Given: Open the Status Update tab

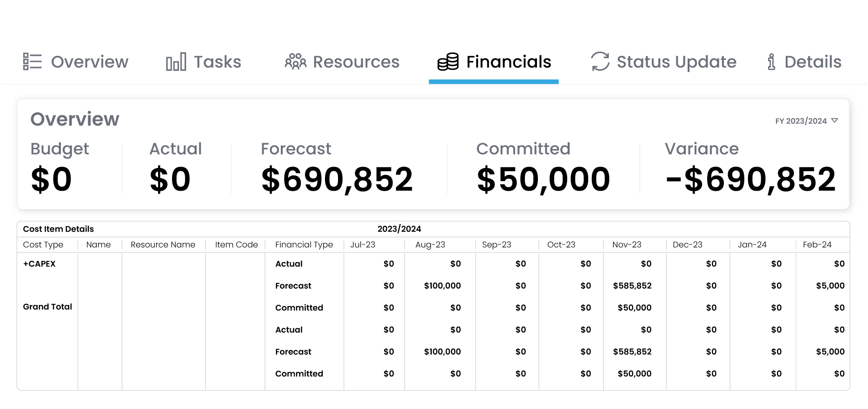Looking at the screenshot, I should (663, 62).
